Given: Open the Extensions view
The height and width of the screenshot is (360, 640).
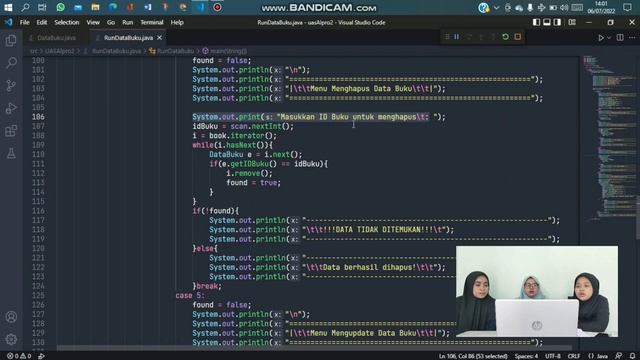Looking at the screenshot, I should pyautogui.click(x=11, y=131).
